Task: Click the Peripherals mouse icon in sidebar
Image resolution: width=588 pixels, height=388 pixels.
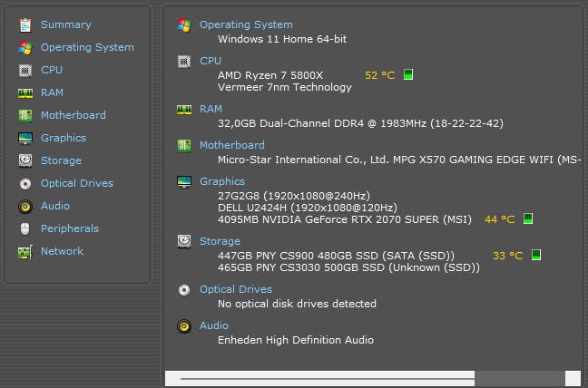Action: pos(25,228)
